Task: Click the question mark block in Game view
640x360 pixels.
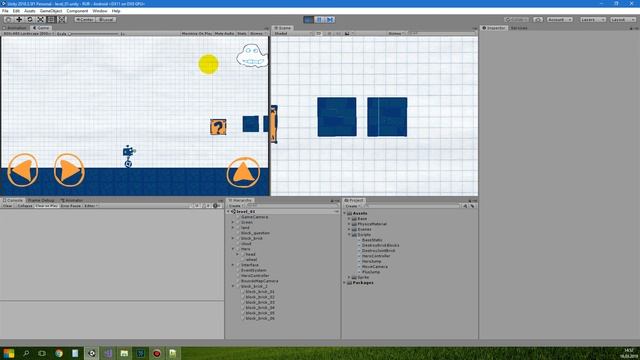Action: coord(218,127)
